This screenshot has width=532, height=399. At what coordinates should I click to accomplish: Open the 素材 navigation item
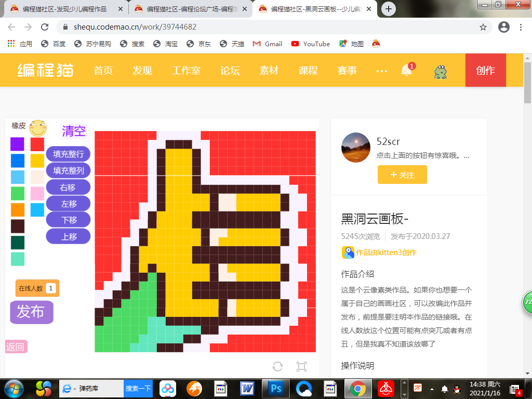pyautogui.click(x=269, y=70)
